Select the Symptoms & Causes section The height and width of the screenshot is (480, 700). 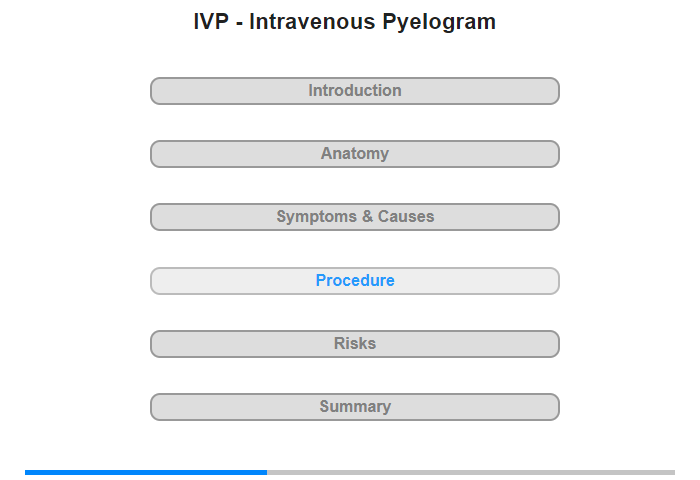point(355,217)
